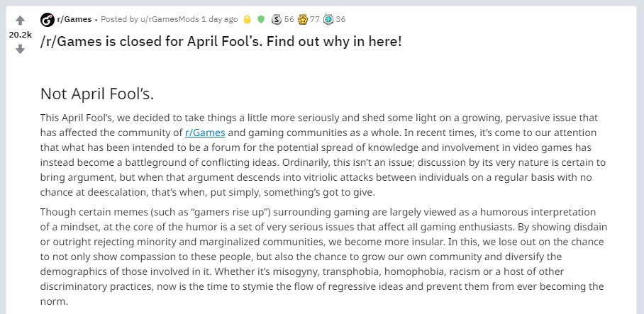The image size is (644, 314).
Task: Click the 20.2k vote score
Action: click(x=20, y=35)
